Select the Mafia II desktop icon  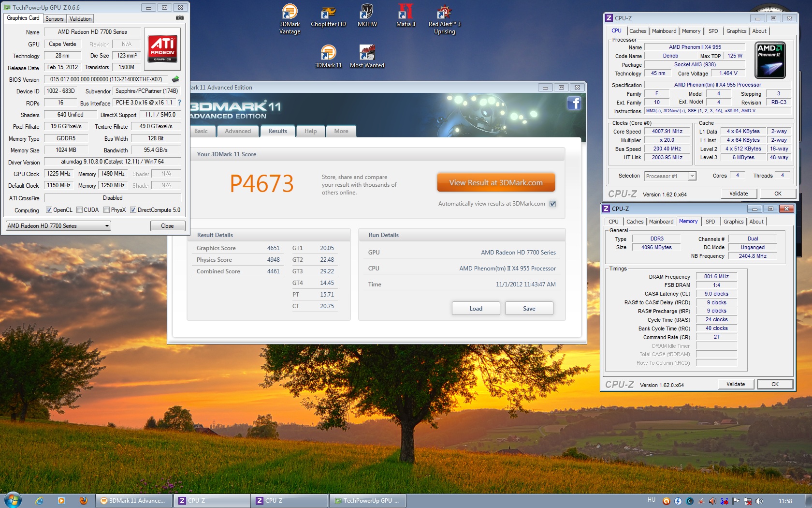pos(406,16)
